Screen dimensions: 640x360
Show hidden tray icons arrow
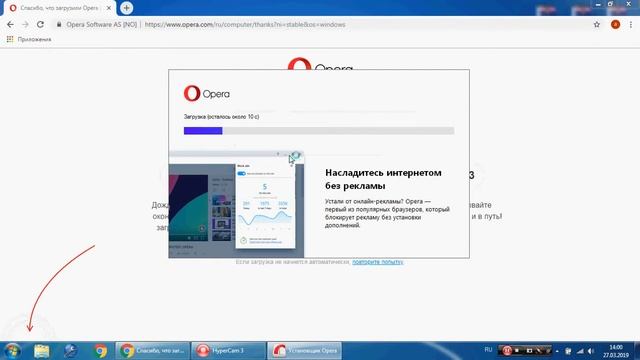coord(558,351)
